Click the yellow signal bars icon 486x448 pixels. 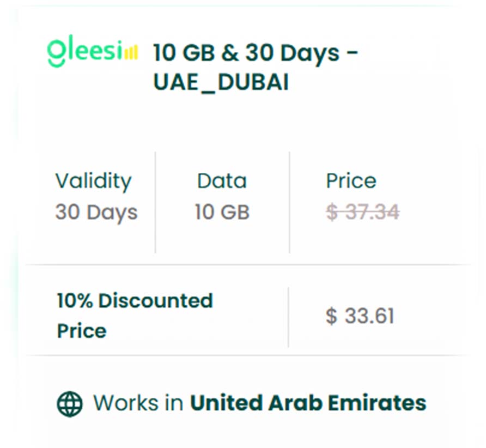click(x=131, y=52)
